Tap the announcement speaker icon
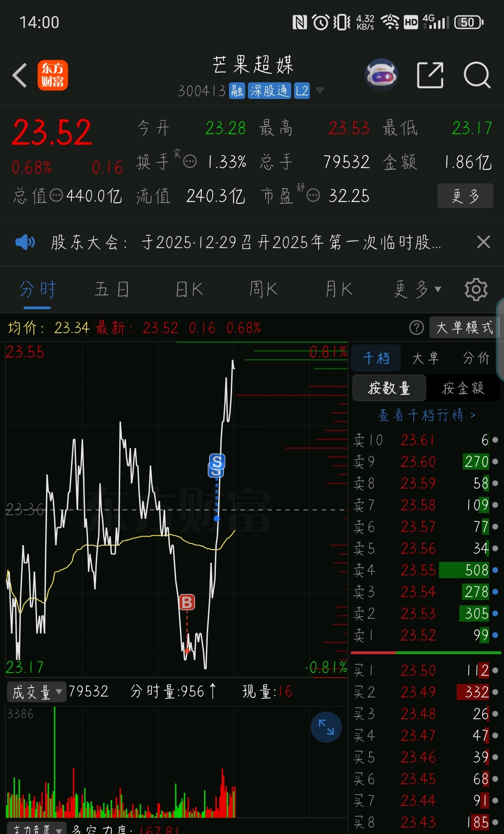 [x=25, y=242]
